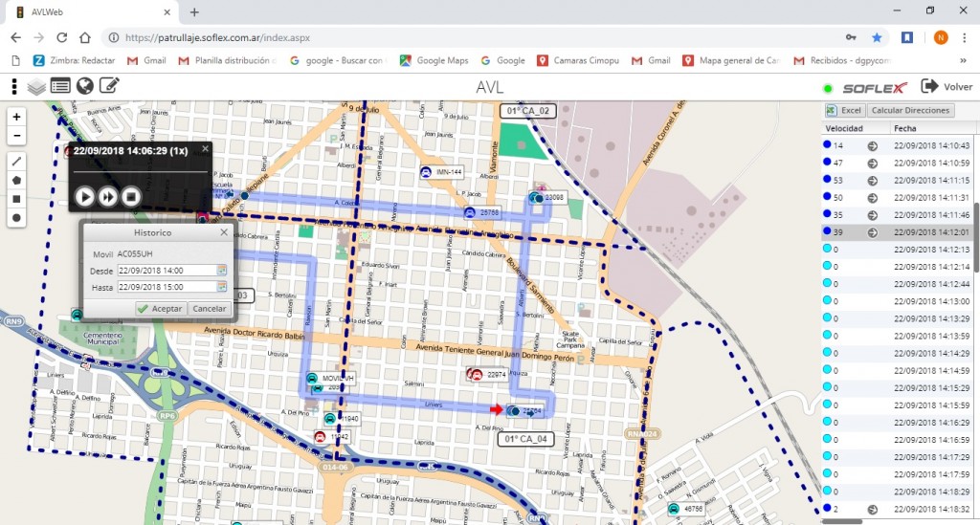Stop the route playback
The width and height of the screenshot is (980, 525).
click(130, 197)
